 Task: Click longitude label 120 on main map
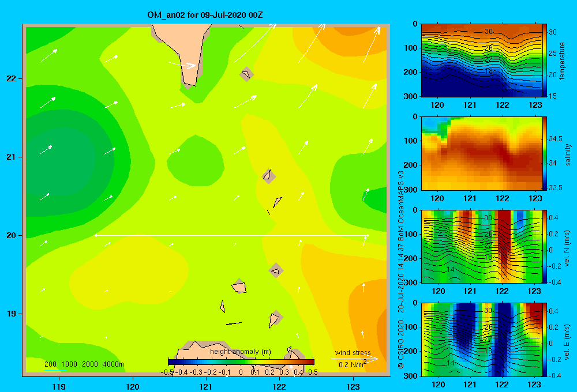coord(133,386)
